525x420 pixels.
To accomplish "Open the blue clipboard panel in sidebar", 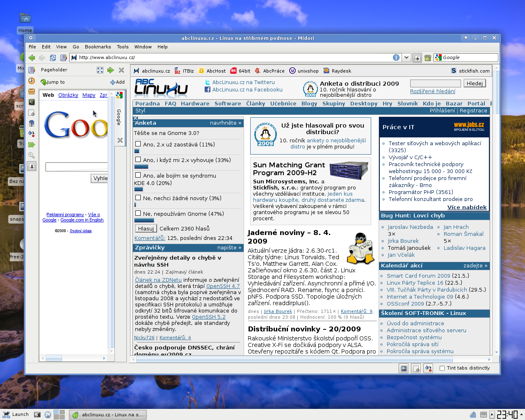I will 32,123.
